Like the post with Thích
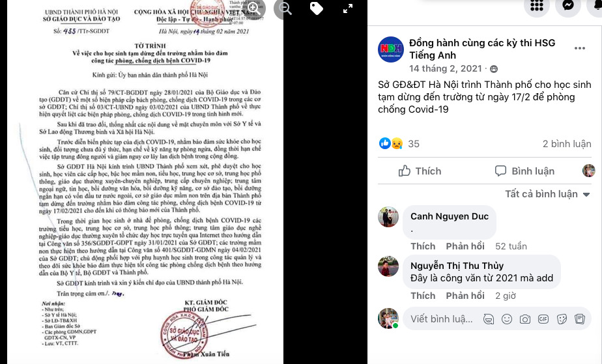The height and width of the screenshot is (364, 602). tap(420, 171)
